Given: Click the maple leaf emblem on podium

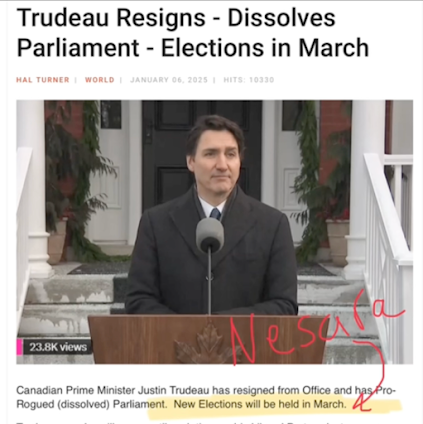Looking at the screenshot, I should (203, 345).
